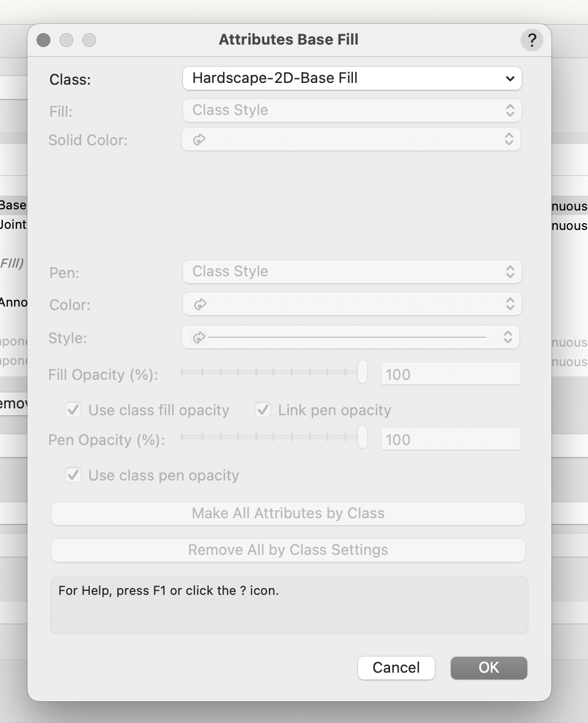This screenshot has width=588, height=723.
Task: Open the Class dropdown Hardscape-2D-Base Fill
Action: [352, 78]
